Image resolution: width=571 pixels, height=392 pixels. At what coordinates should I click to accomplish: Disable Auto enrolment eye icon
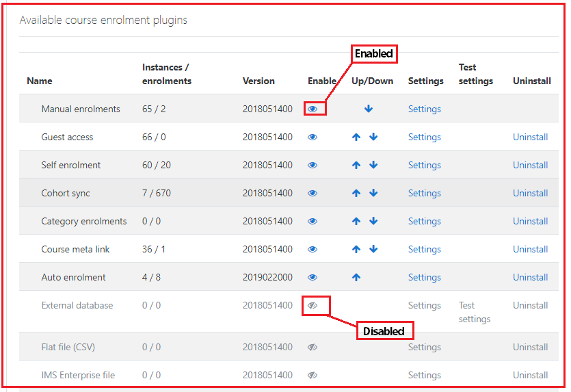coord(313,277)
